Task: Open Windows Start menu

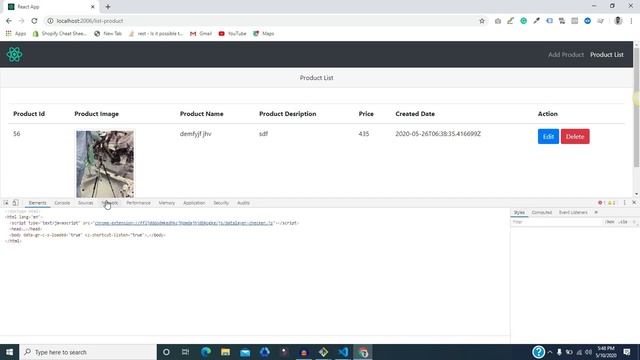Action: point(9,352)
